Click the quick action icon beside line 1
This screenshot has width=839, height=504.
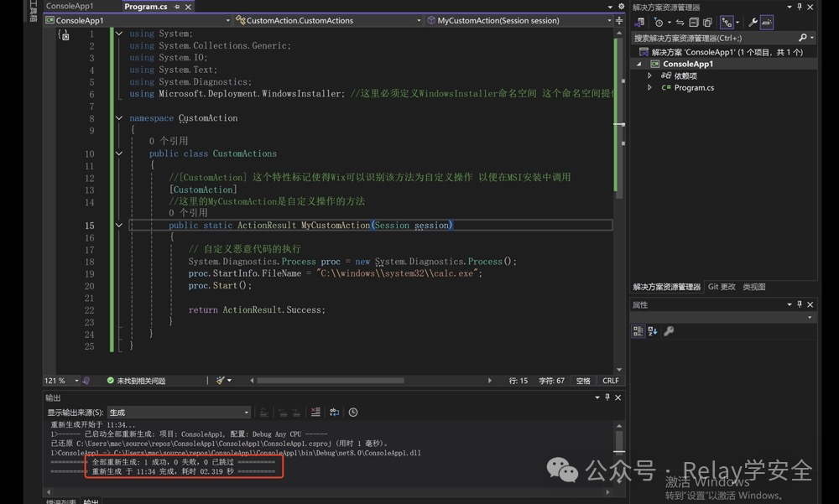(x=64, y=35)
